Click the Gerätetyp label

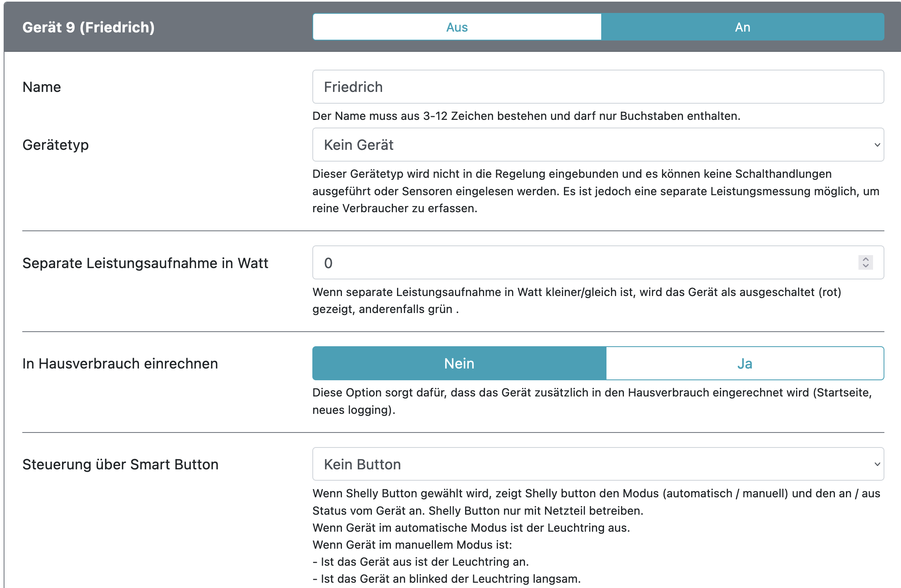coord(56,145)
